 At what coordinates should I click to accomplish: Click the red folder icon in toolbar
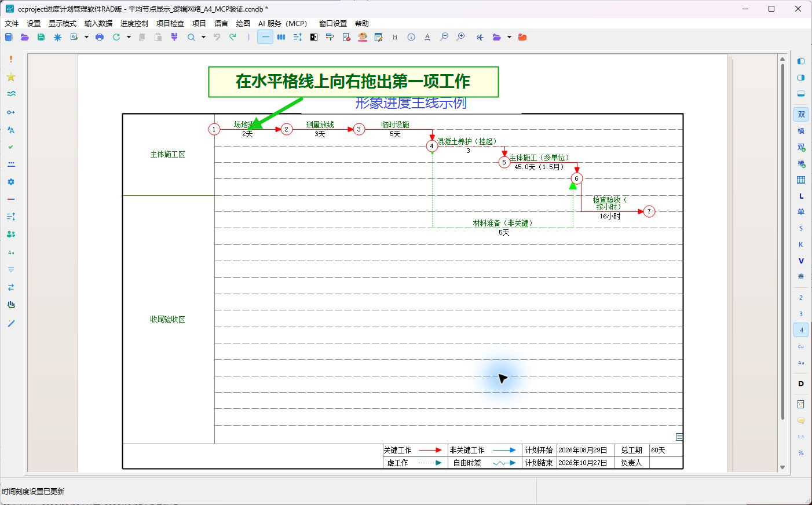(x=522, y=37)
